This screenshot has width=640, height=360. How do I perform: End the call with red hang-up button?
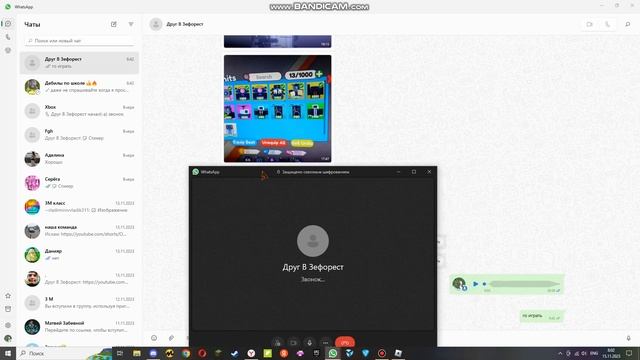point(345,342)
